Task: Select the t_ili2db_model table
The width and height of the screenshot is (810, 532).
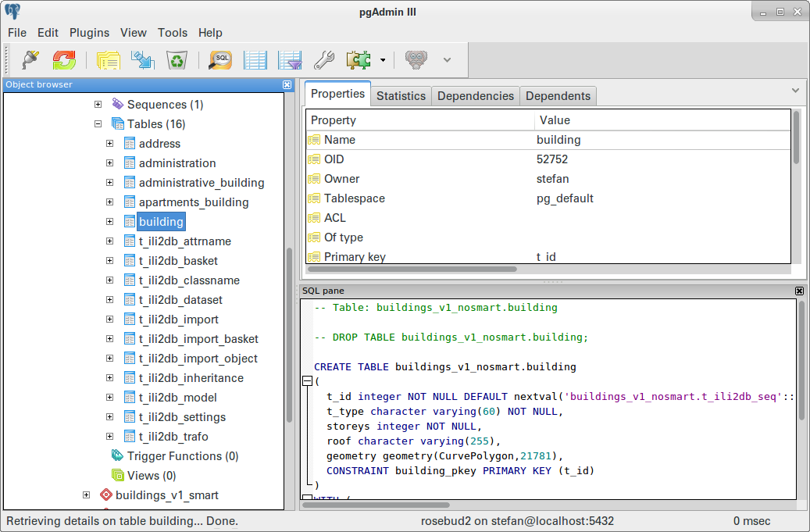Action: pyautogui.click(x=178, y=398)
